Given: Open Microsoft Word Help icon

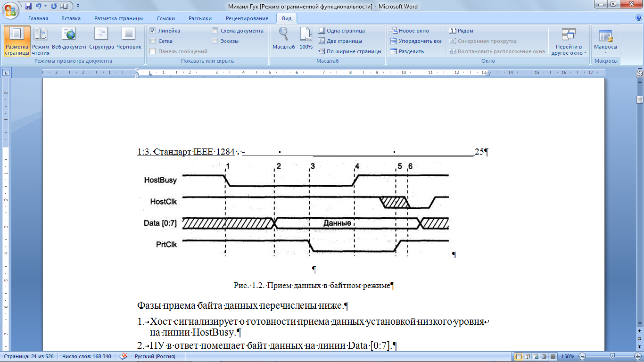Looking at the screenshot, I should [x=638, y=18].
